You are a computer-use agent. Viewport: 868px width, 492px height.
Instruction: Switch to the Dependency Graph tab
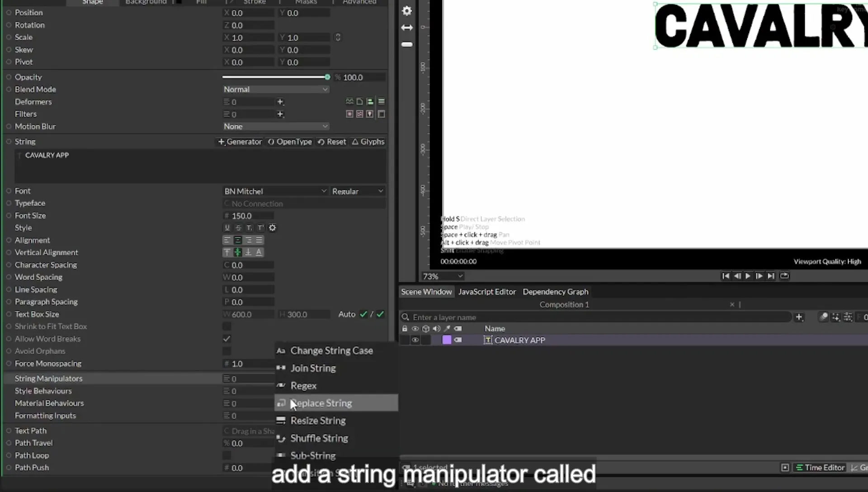556,292
